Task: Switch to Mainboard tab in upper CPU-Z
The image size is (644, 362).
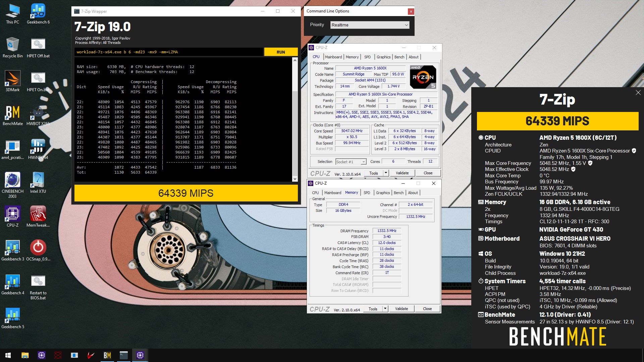Action: tap(333, 57)
